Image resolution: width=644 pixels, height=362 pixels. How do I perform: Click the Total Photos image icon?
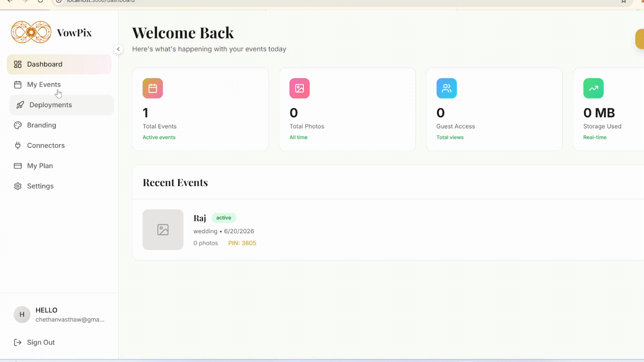click(x=300, y=88)
